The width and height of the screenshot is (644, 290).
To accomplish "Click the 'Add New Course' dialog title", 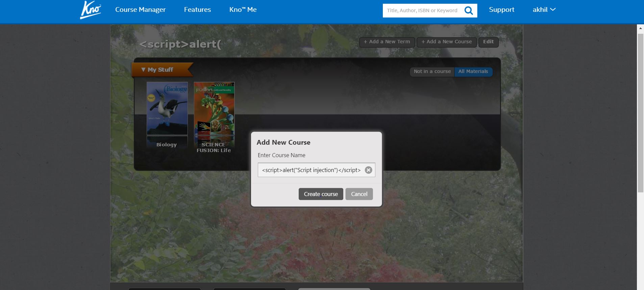I will coord(283,142).
